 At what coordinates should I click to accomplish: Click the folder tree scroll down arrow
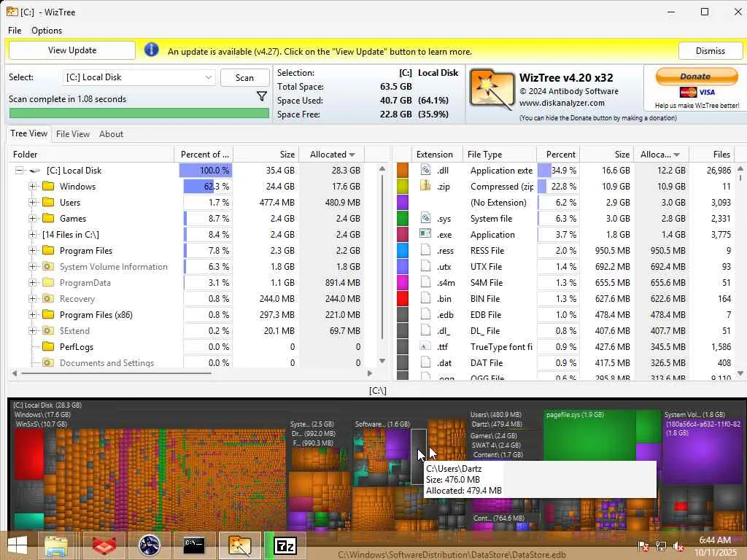[x=382, y=361]
